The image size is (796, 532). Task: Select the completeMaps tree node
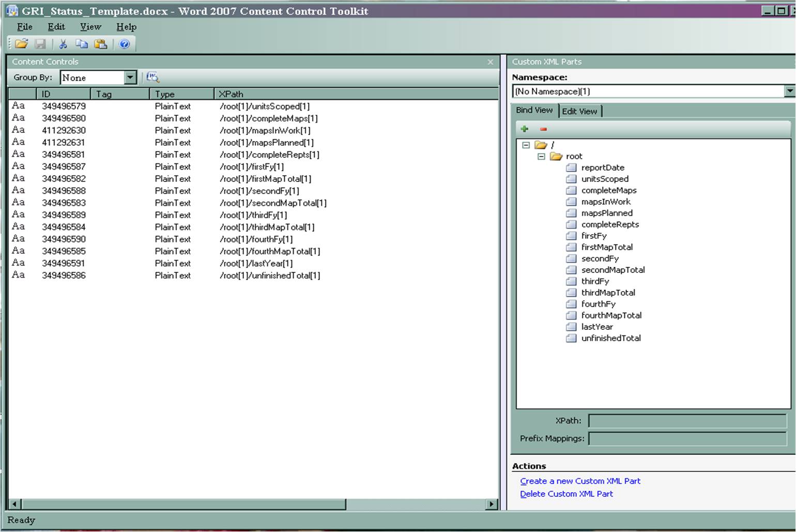609,190
